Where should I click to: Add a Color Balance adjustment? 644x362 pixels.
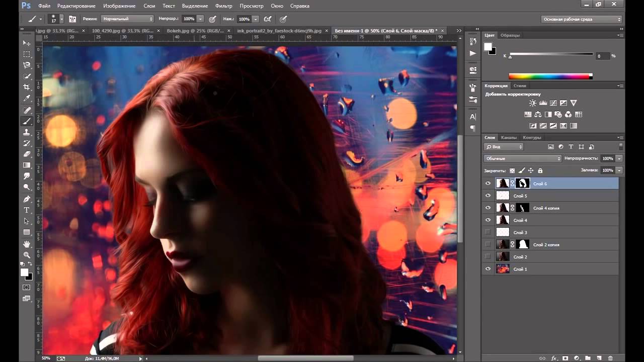tap(538, 115)
